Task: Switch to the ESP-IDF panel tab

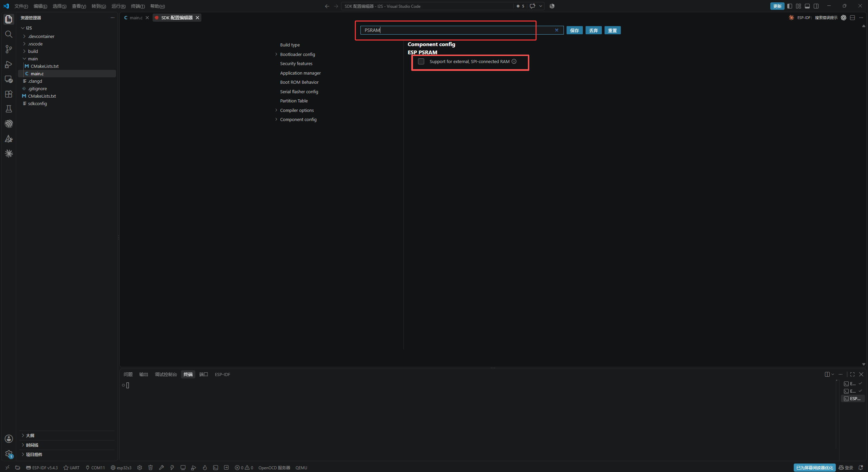Action: point(222,374)
